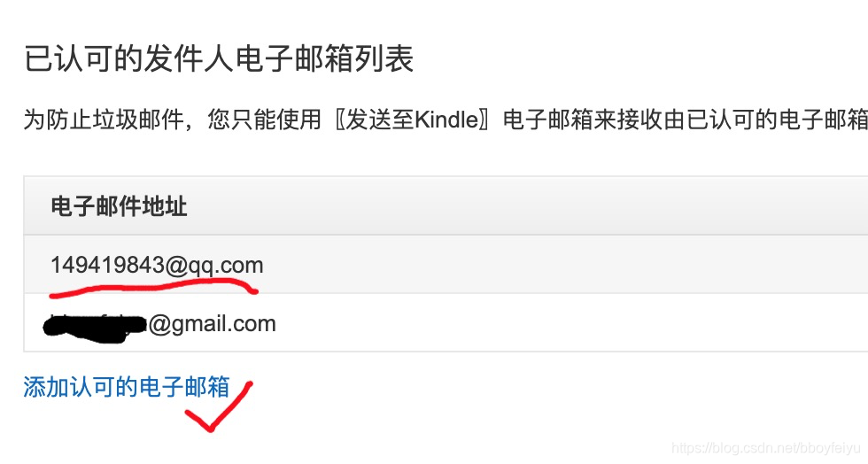Click the black scribble hiding the gmail username

click(x=94, y=326)
